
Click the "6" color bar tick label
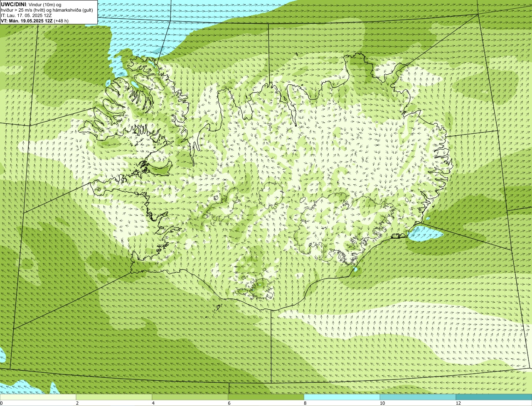point(229,403)
